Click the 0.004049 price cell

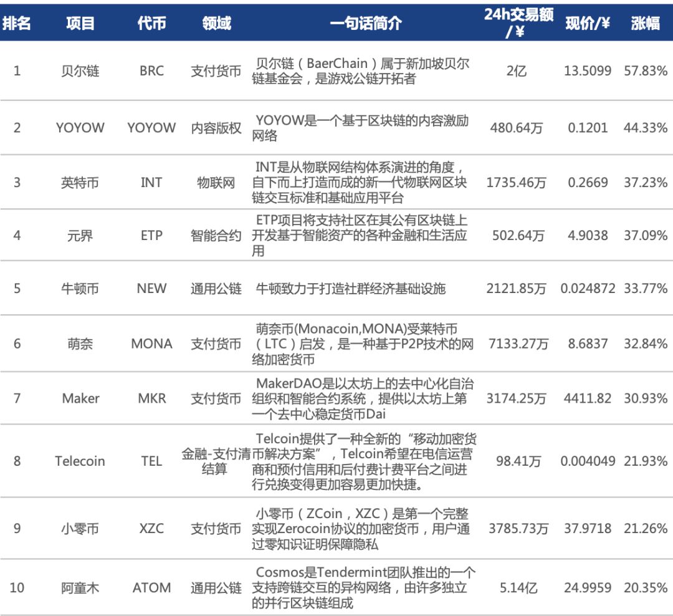[588, 461]
